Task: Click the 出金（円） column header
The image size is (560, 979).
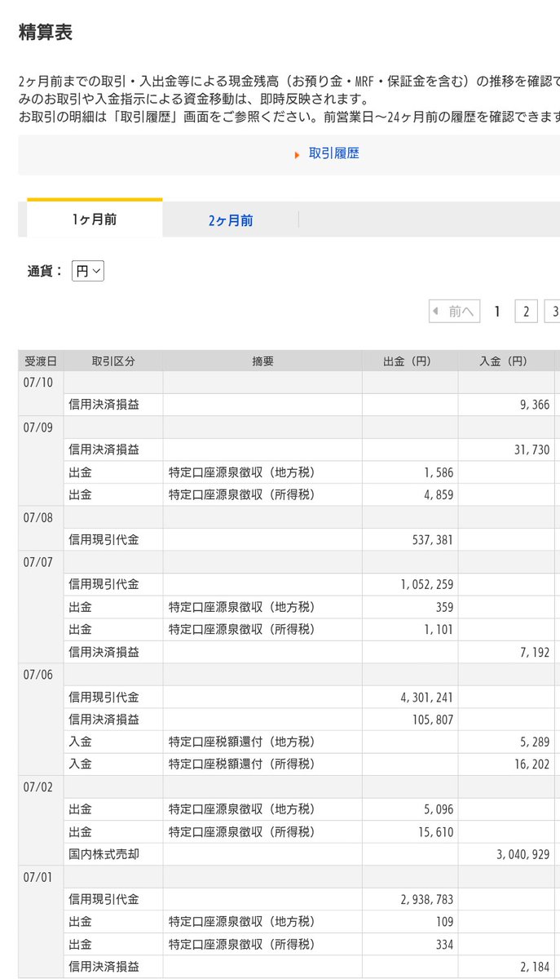Action: pos(410,361)
